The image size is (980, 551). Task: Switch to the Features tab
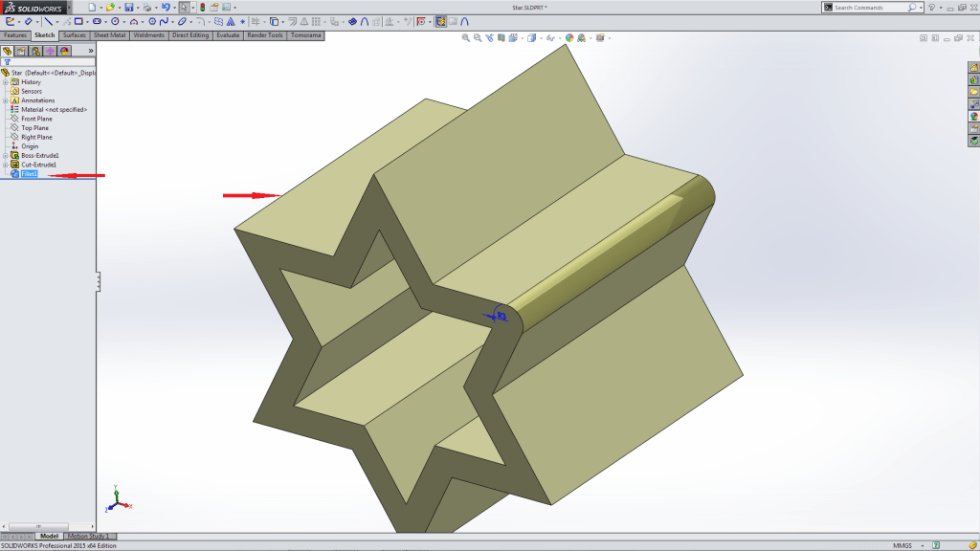coord(17,34)
